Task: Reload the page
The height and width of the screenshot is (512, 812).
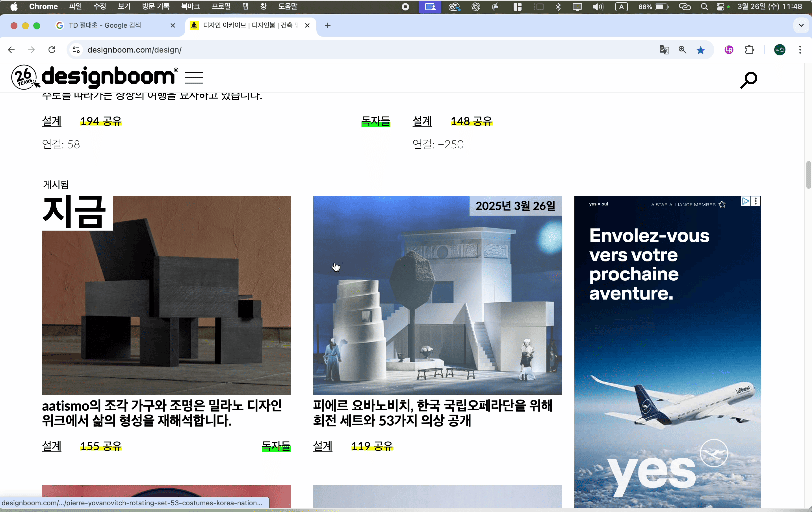Action: click(52, 50)
